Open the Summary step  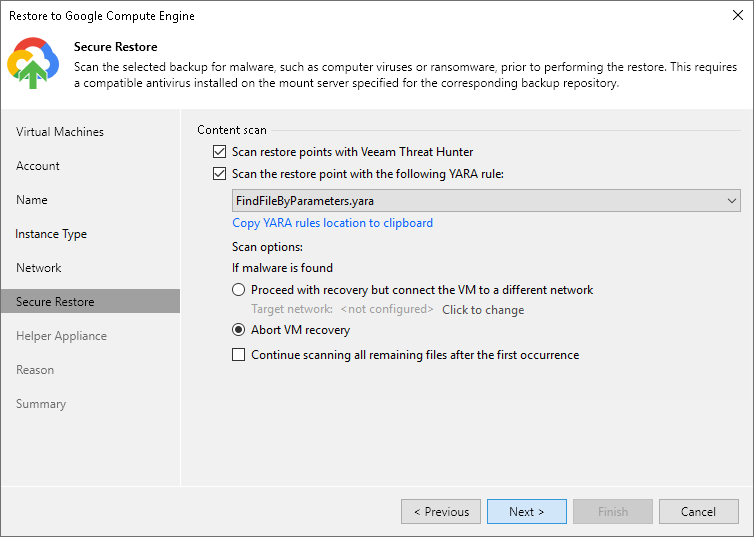click(41, 404)
